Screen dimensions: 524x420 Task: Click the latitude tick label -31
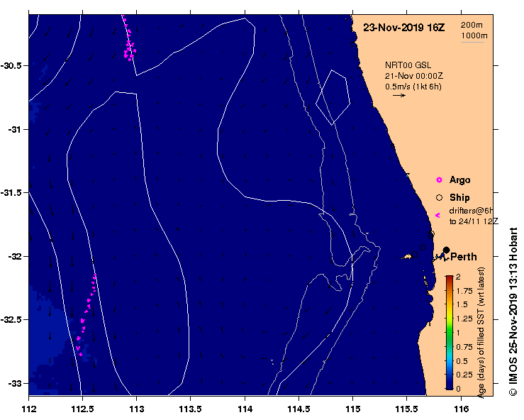(x=14, y=129)
